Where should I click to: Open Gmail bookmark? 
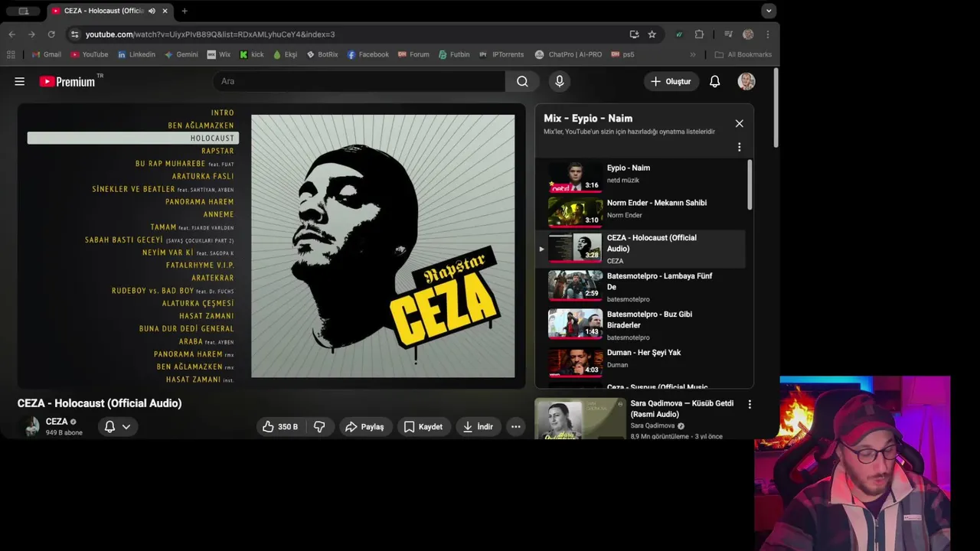click(47, 54)
